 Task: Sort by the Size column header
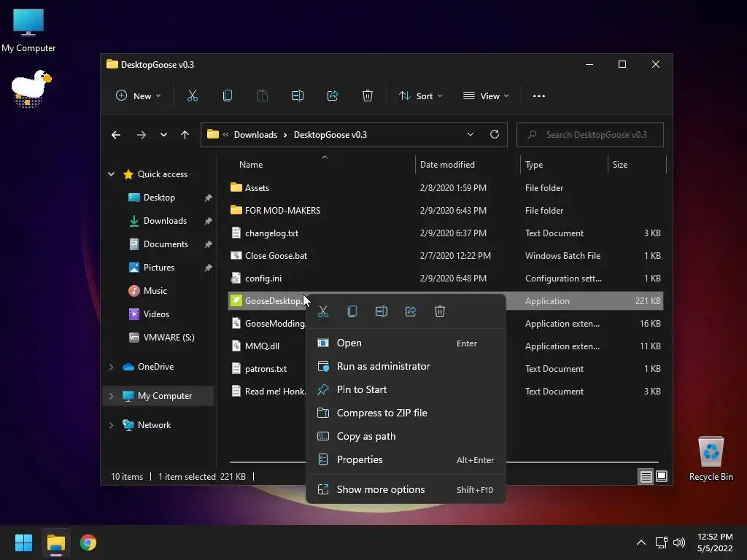(620, 165)
